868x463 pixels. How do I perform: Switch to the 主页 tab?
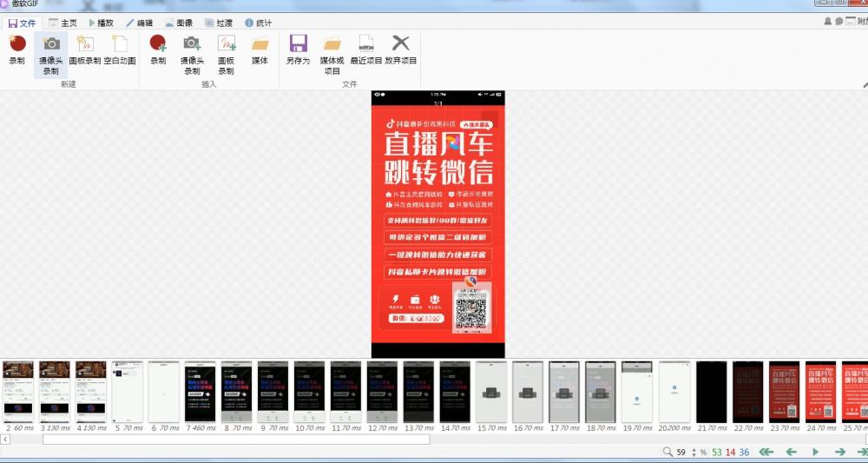(x=62, y=23)
